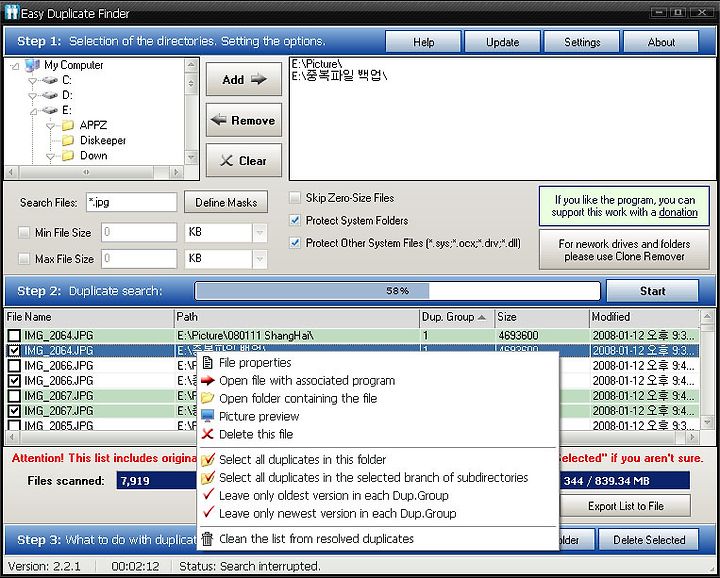720x578 pixels.
Task: Click the Open folder containing file icon
Action: click(208, 398)
